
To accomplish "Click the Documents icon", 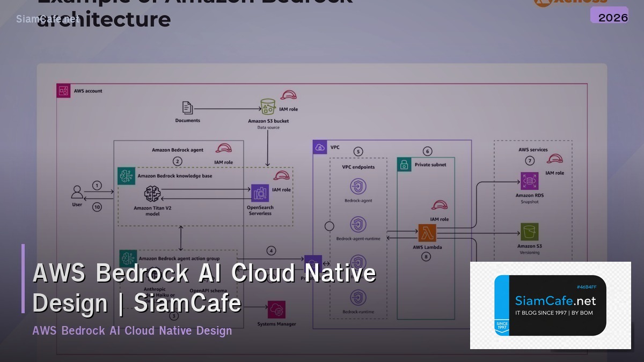I will coord(187,107).
